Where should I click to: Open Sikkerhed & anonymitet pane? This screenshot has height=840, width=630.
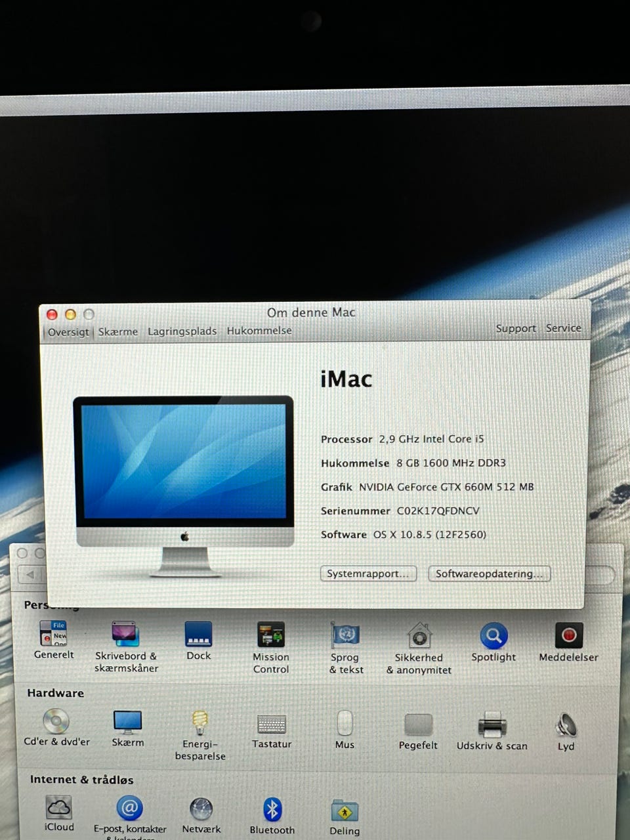point(419,648)
